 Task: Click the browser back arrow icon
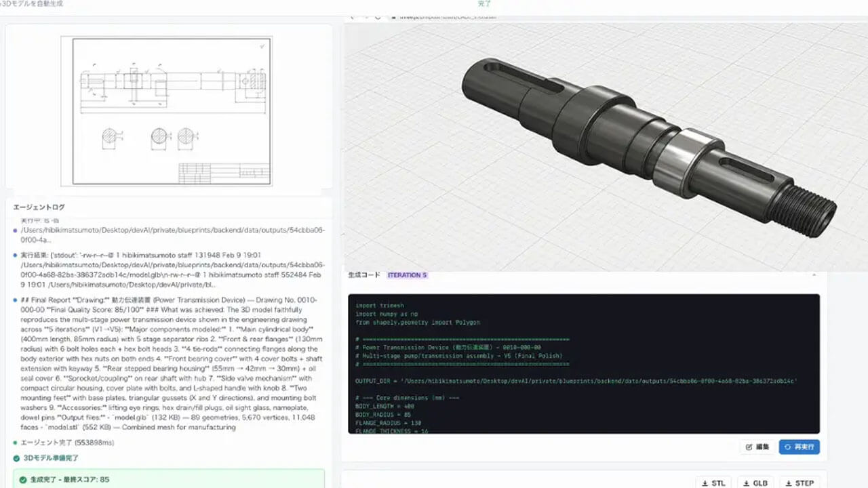click(x=353, y=16)
